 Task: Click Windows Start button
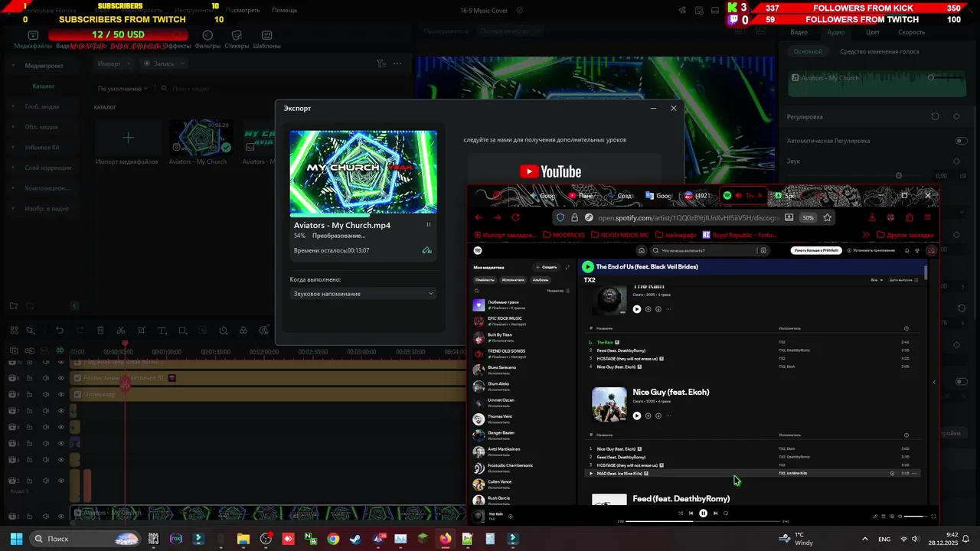pos(16,539)
